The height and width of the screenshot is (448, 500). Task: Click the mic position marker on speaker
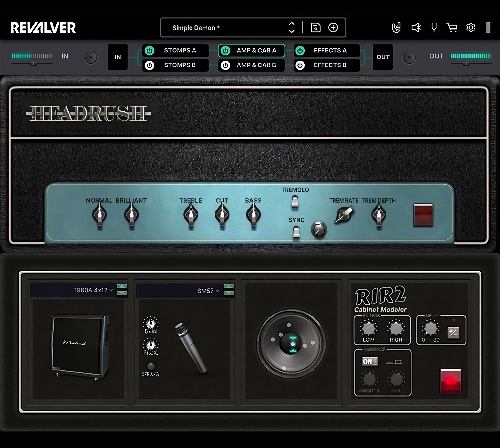[293, 344]
